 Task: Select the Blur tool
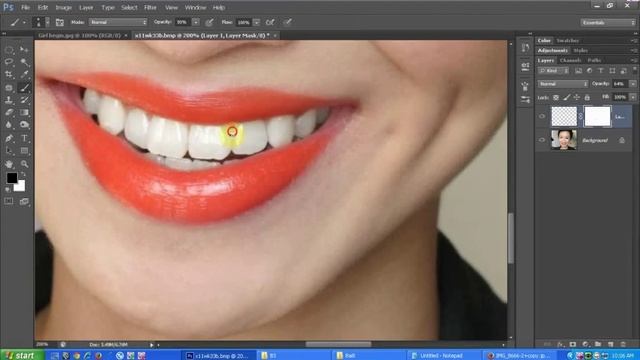tap(9, 125)
